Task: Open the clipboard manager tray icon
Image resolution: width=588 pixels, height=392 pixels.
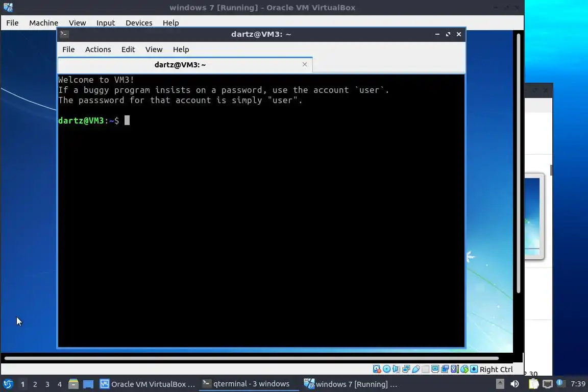Action: click(533, 384)
